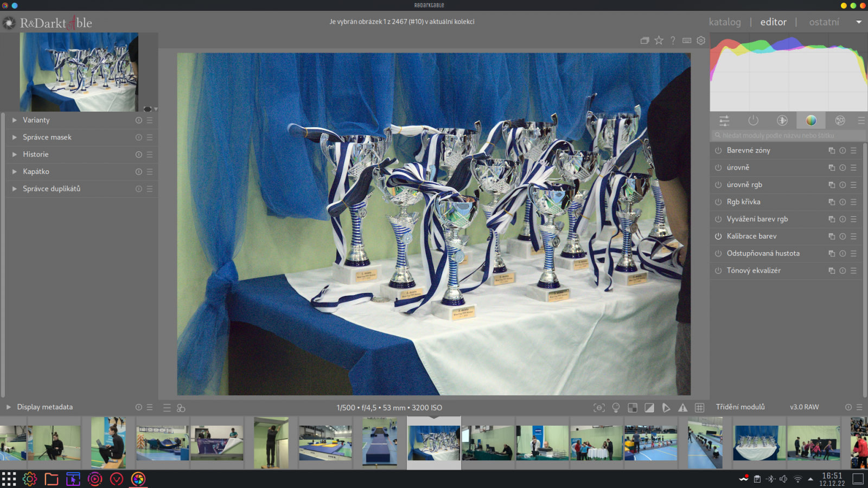The image size is (868, 488).
Task: Open the ostatní menu
Action: (824, 22)
